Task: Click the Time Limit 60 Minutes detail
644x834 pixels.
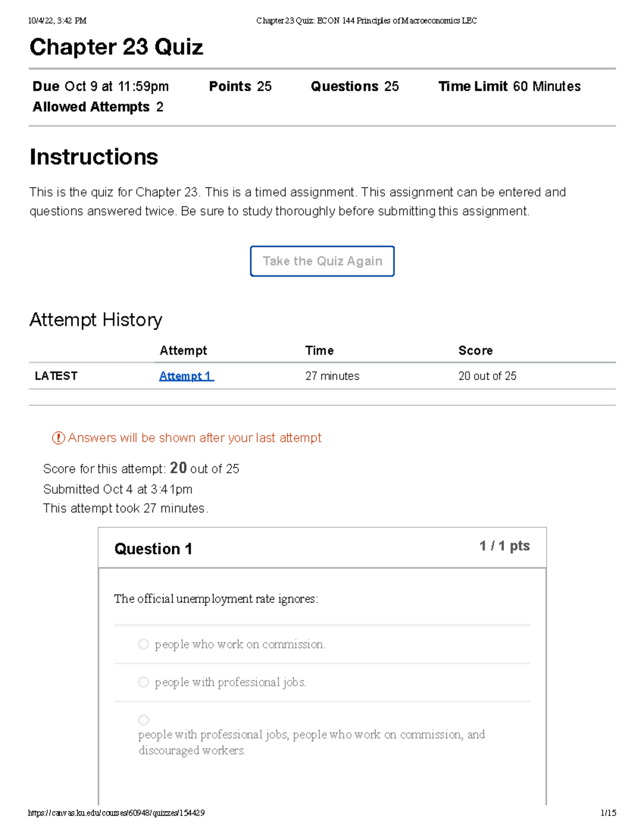Action: (x=509, y=86)
